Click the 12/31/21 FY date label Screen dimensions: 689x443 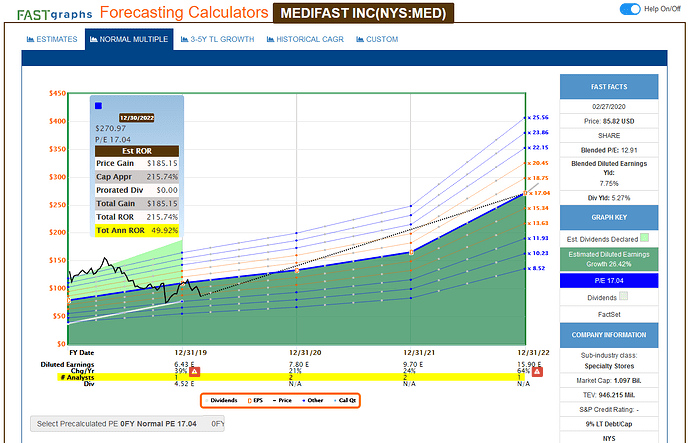[419, 352]
